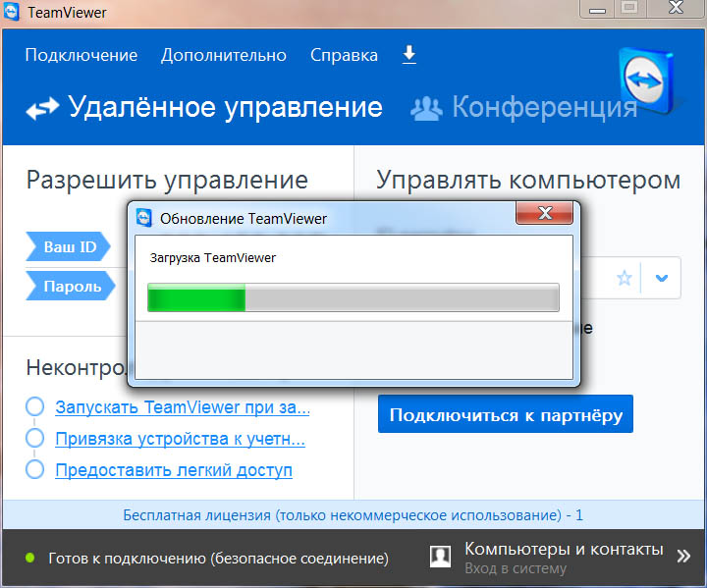Open the Справка menu
This screenshot has width=707, height=588.
click(x=344, y=55)
